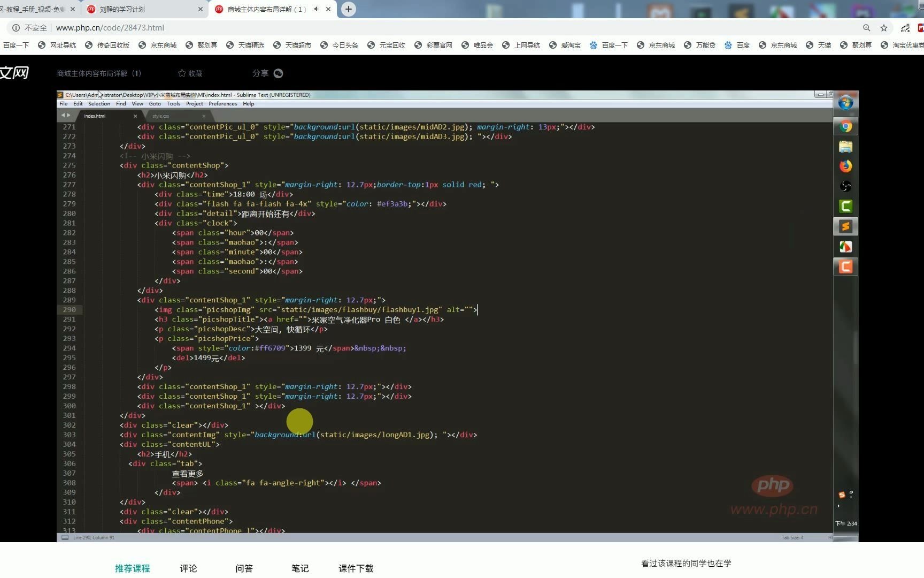
Task: Select the 笔记 tab
Action: pos(300,568)
